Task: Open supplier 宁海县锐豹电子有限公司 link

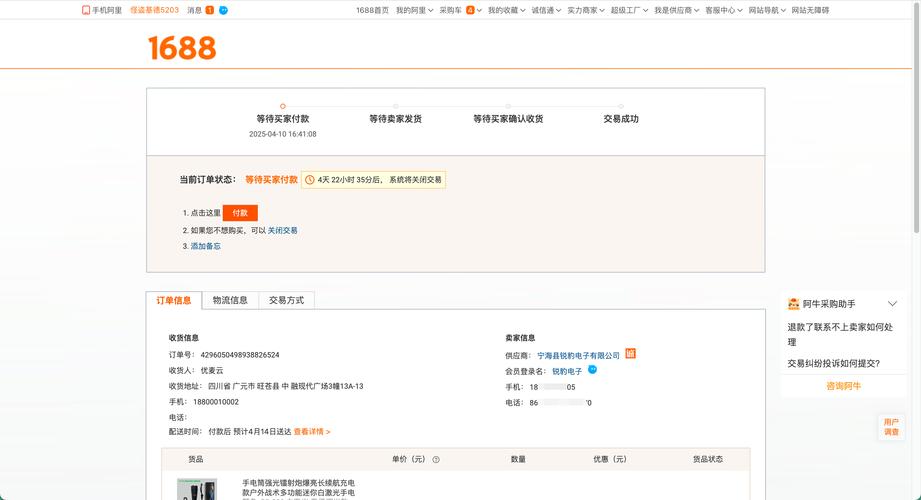Action: click(579, 355)
